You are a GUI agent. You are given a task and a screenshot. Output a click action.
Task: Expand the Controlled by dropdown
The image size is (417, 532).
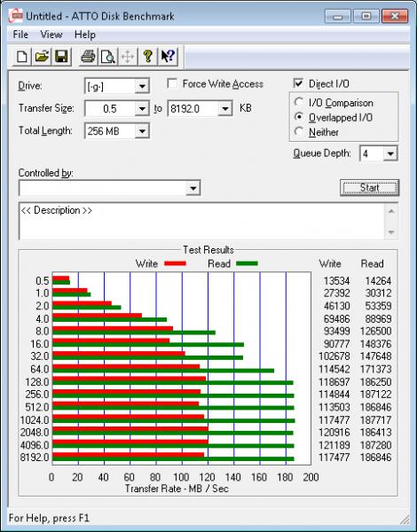pos(193,188)
